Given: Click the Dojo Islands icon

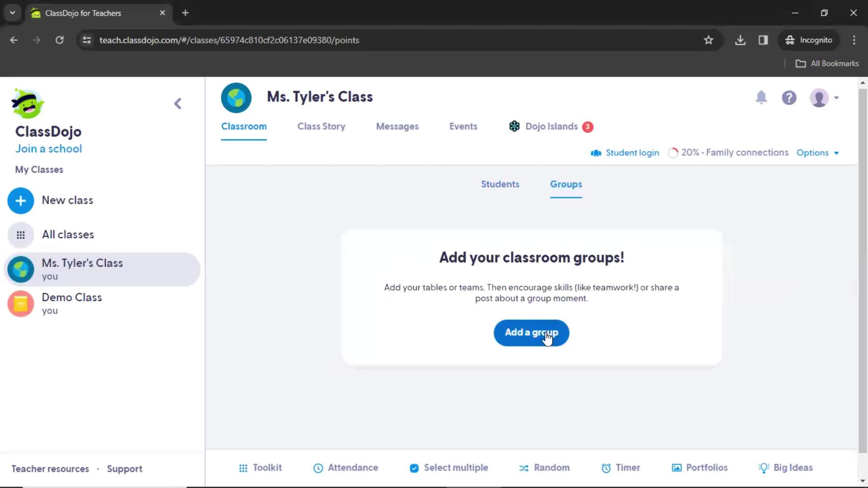Looking at the screenshot, I should click(x=514, y=126).
